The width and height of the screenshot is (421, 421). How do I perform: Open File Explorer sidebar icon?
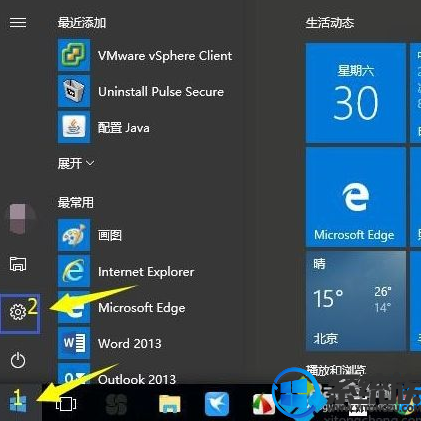point(18,264)
